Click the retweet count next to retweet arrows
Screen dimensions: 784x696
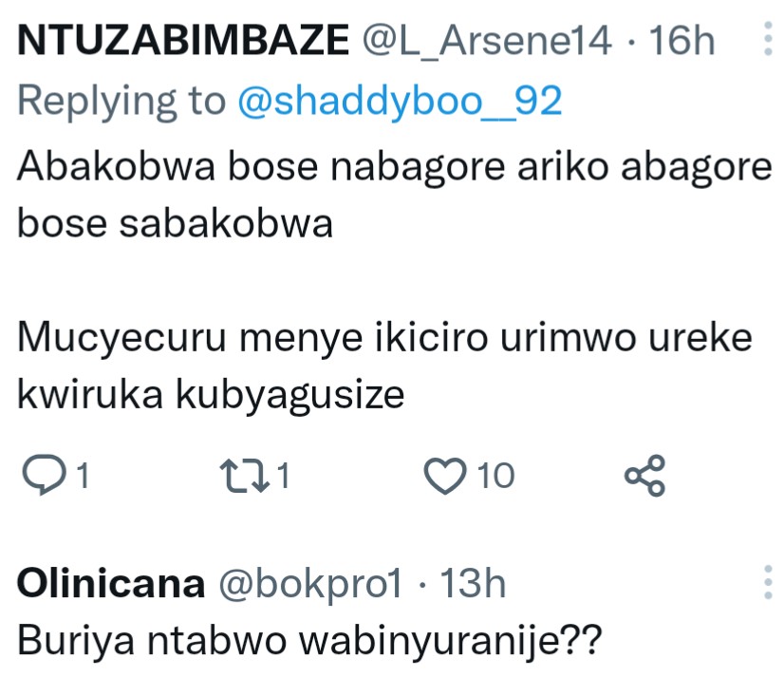pos(281,477)
